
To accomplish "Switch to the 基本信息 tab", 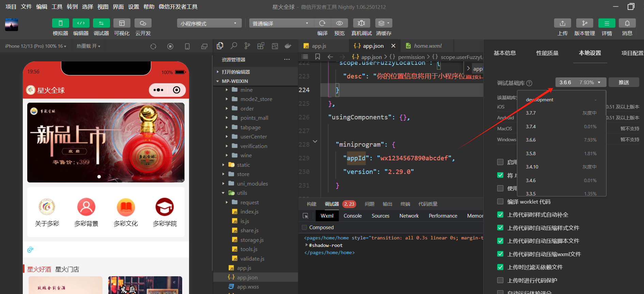I will (x=505, y=53).
